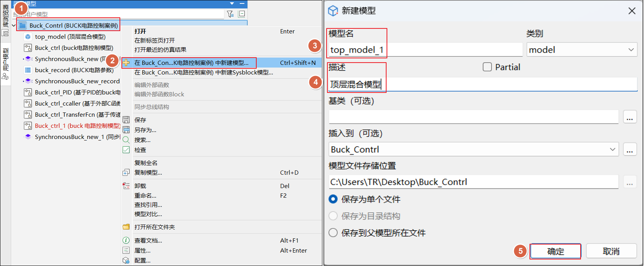The image size is (644, 266).
Task: Collapse the Buck_Contrl tree node
Action: click(14, 26)
